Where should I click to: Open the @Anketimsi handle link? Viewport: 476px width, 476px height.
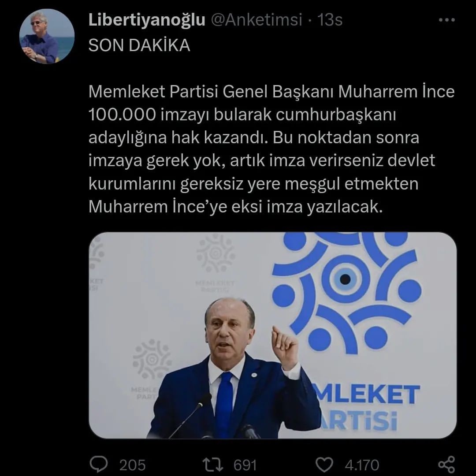[x=257, y=20]
